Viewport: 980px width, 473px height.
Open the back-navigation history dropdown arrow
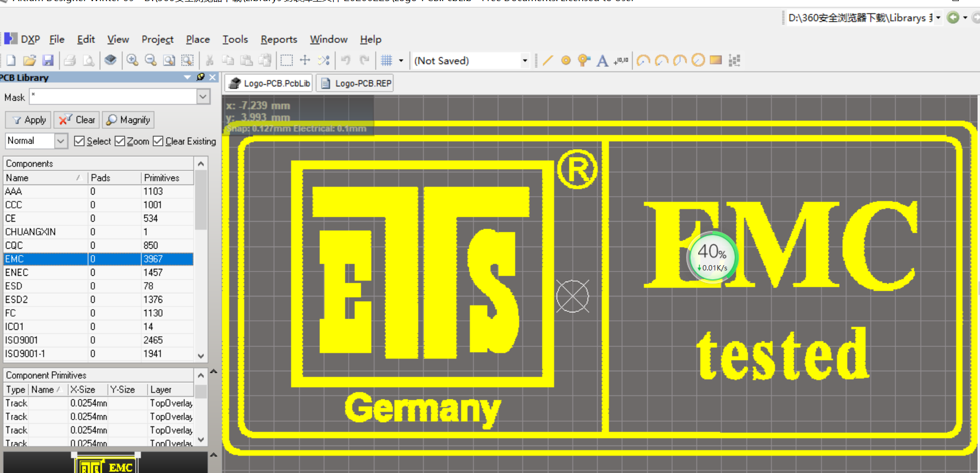(965, 17)
